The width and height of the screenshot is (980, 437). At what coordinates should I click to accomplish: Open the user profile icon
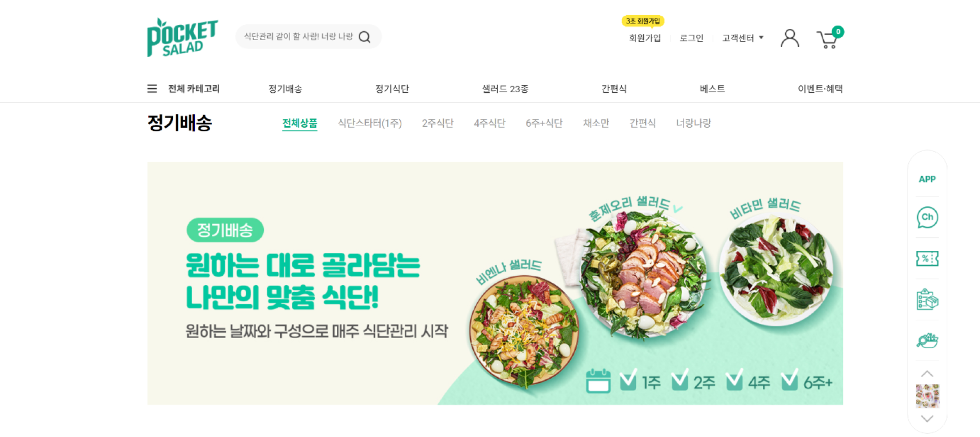(790, 38)
